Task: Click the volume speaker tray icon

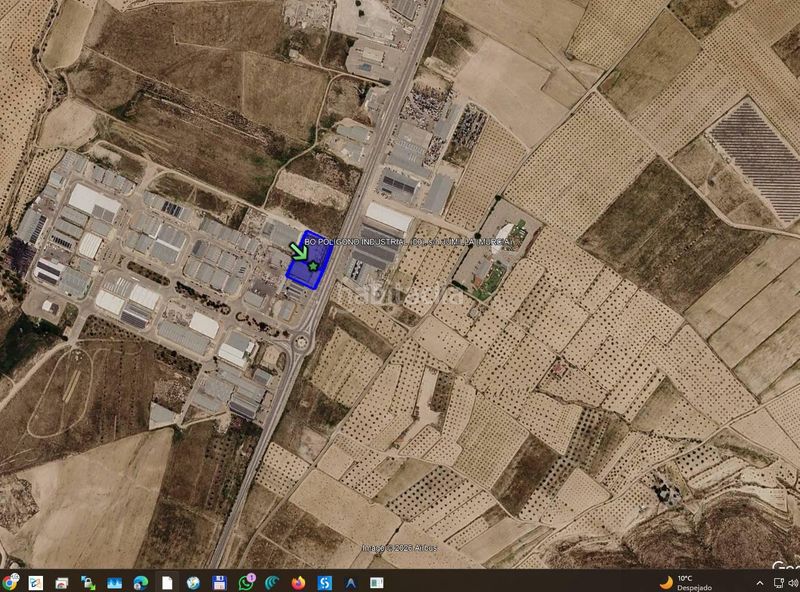Action: 793,583
